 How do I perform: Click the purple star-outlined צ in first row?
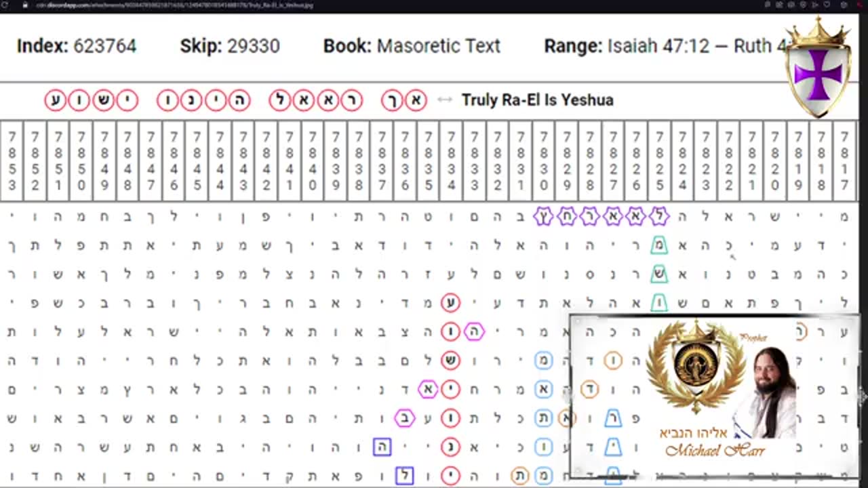point(544,216)
